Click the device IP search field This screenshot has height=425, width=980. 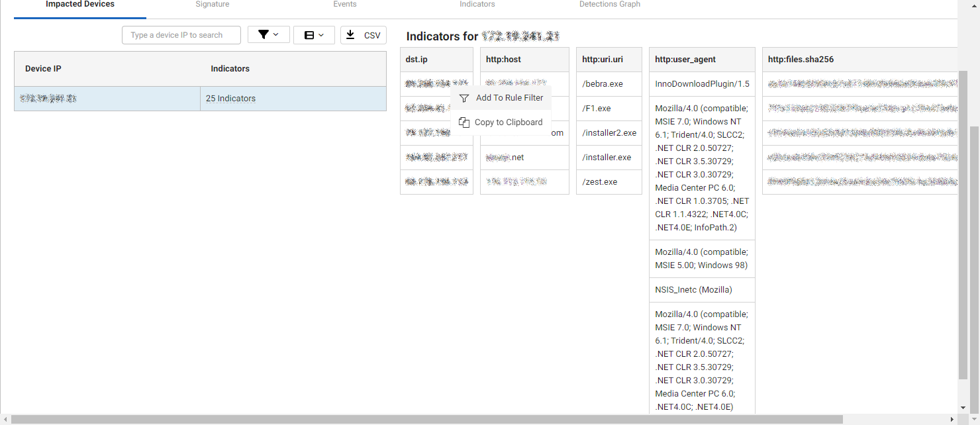[181, 35]
